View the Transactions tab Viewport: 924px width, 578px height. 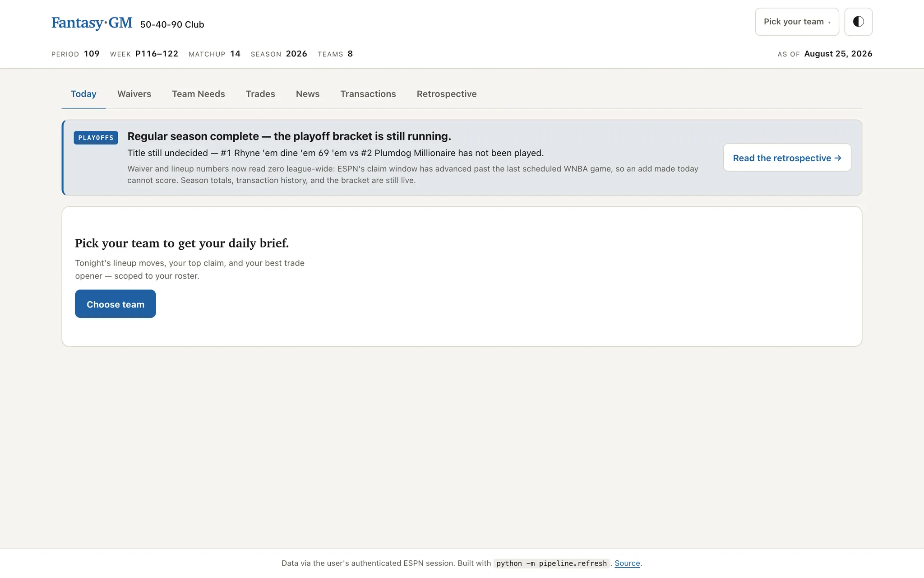368,94
